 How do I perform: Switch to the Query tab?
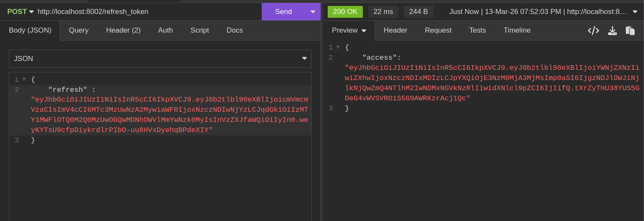pos(79,30)
